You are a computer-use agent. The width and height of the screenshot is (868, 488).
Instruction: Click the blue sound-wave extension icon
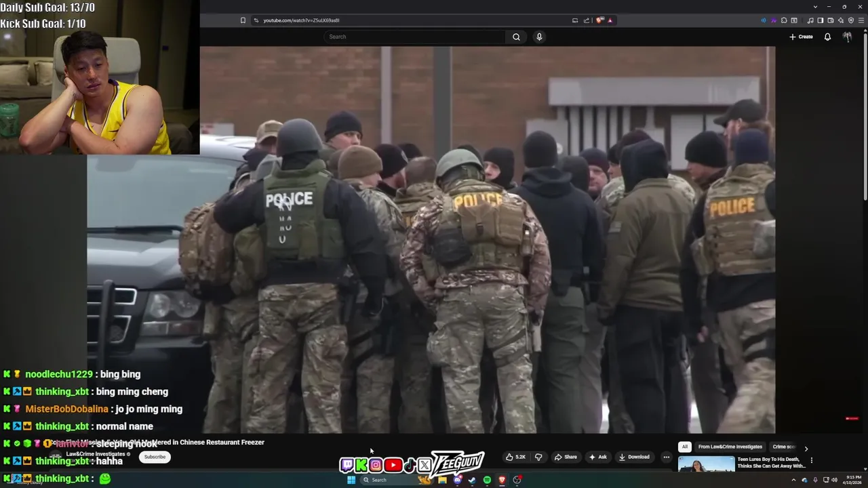point(764,20)
